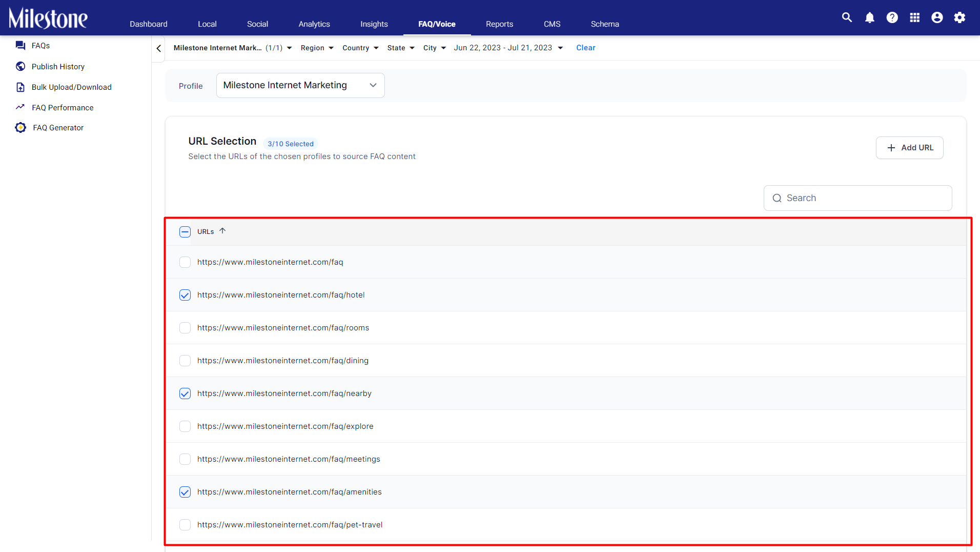The height and width of the screenshot is (552, 980).
Task: Check the /faq/dining URL checkbox
Action: [x=185, y=361]
